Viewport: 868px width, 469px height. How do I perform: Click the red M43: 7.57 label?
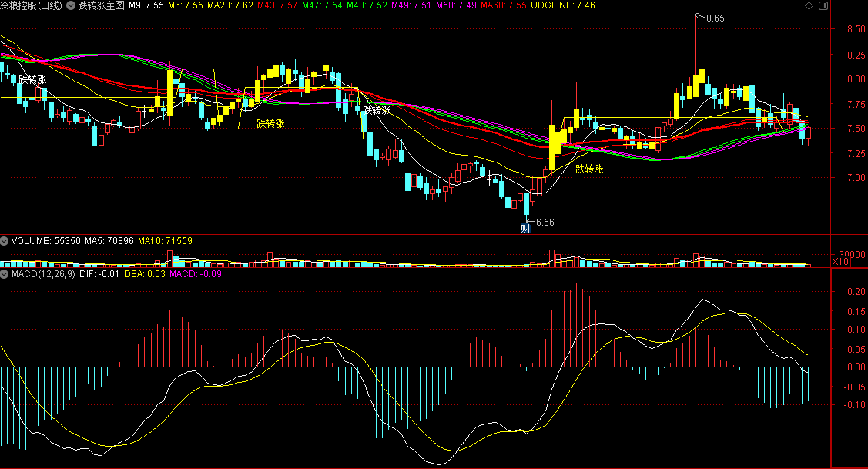pos(277,5)
